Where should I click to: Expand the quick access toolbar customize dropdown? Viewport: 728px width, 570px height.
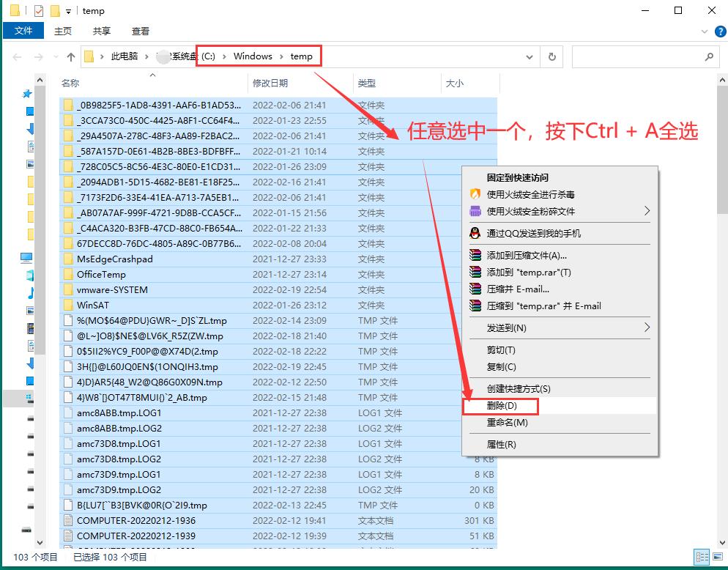69,11
